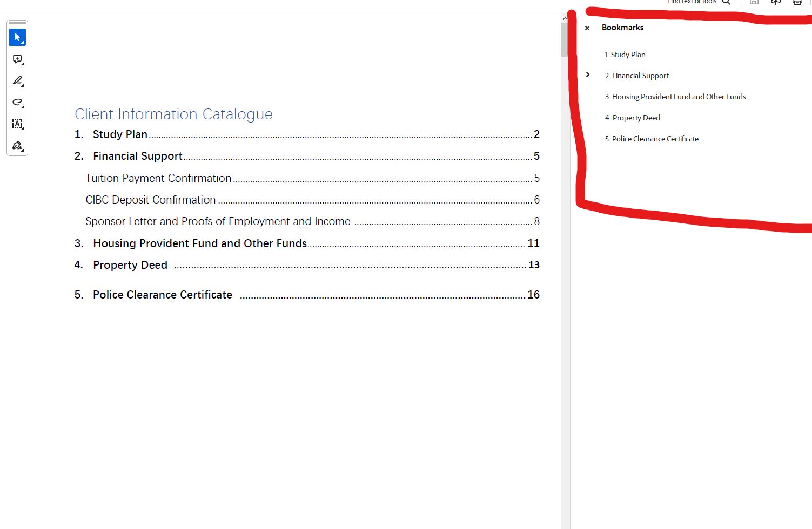
Task: Expand the Financial Support bookmark
Action: [588, 75]
